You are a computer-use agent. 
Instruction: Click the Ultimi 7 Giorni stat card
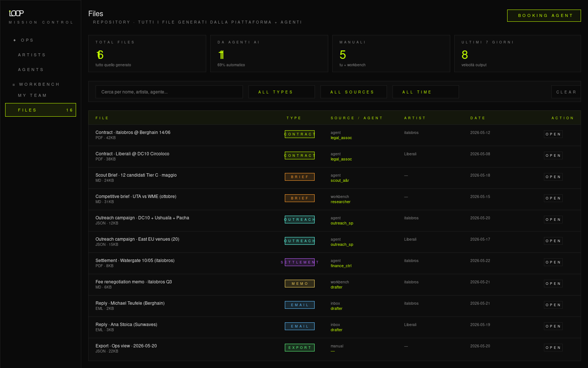(517, 53)
